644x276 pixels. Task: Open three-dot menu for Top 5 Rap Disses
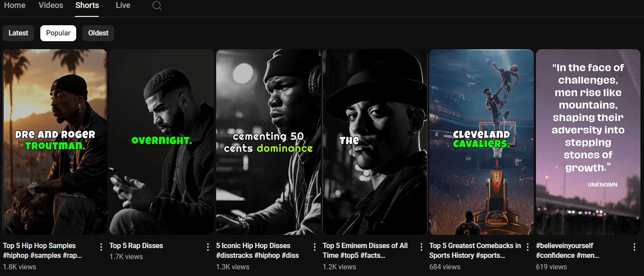(208, 247)
